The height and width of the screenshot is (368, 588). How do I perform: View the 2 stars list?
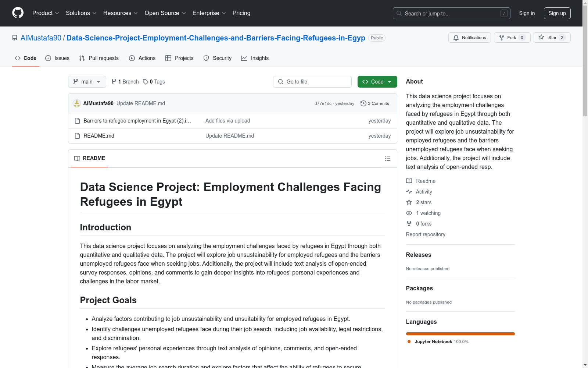419,202
